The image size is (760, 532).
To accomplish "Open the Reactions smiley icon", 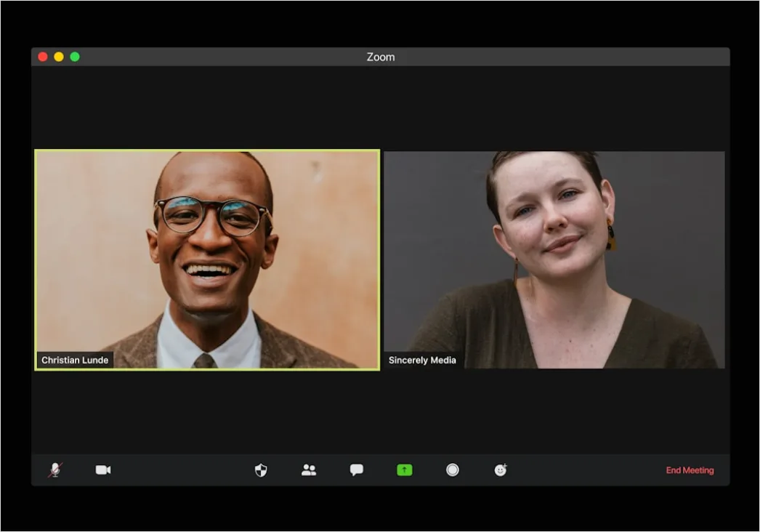I will [501, 470].
